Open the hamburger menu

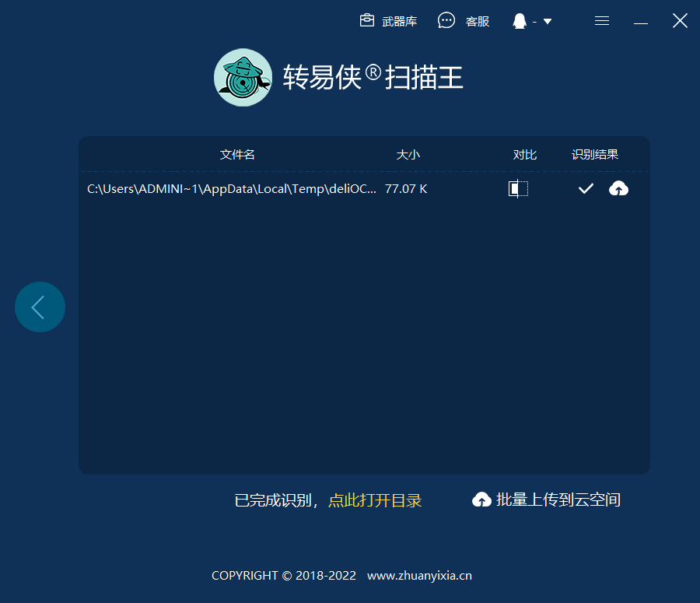coord(602,20)
